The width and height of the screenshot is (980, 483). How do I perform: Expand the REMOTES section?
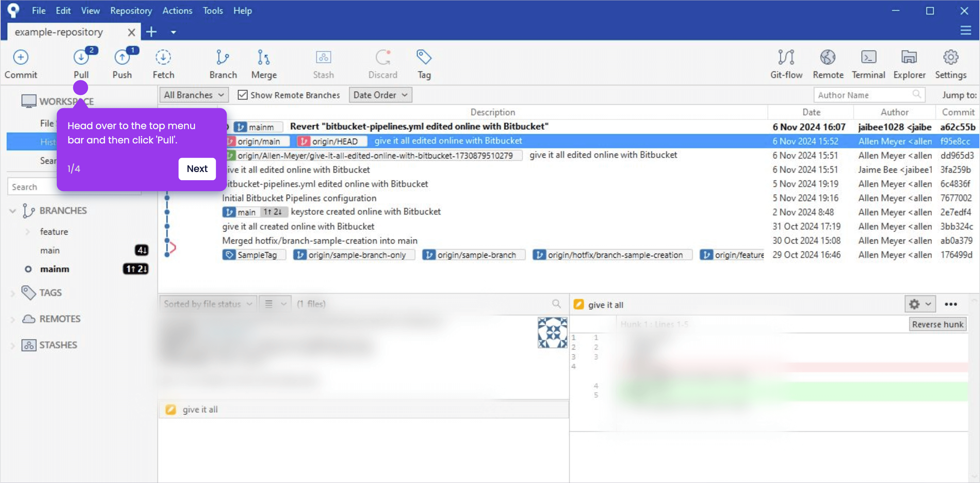pyautogui.click(x=13, y=319)
